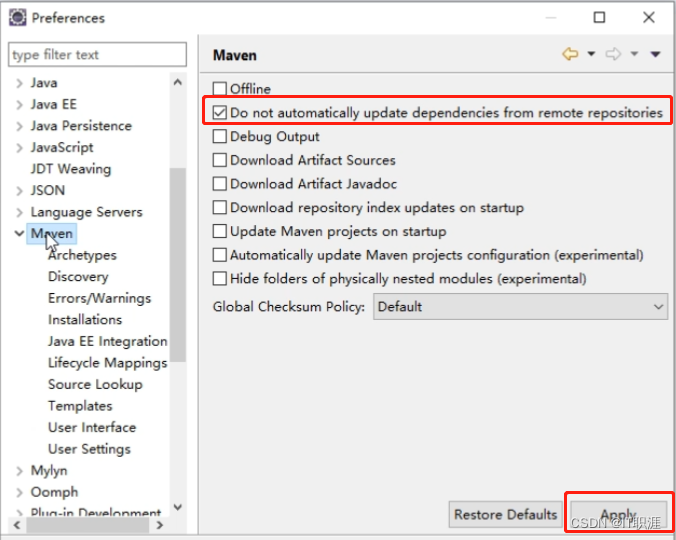
Task: Open Lifecycle Mappings under Maven
Action: [x=108, y=363]
